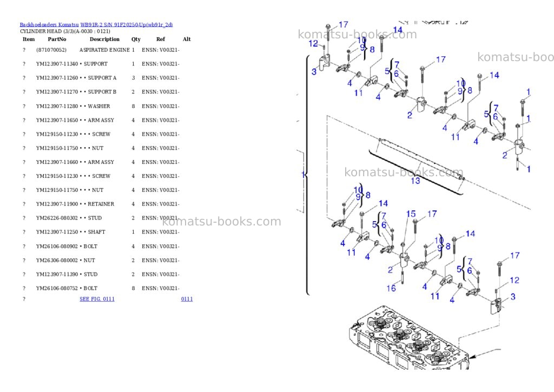Viewport: 554px width, 392px height.
Task: Open the 0111 link in Alt column
Action: (187, 299)
